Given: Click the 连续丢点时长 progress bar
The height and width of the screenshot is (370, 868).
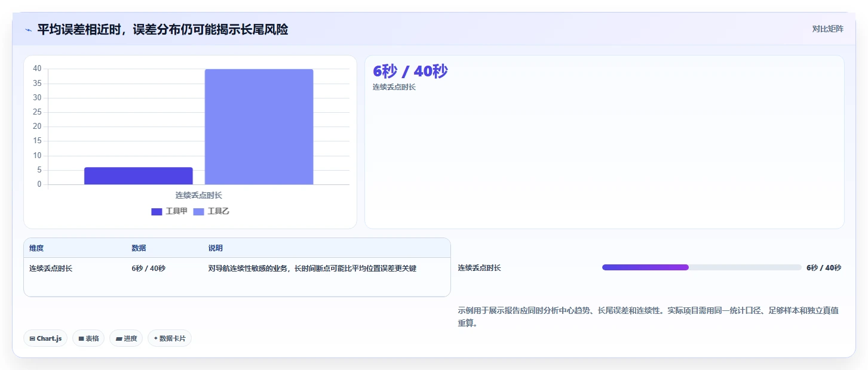Looking at the screenshot, I should [x=701, y=267].
